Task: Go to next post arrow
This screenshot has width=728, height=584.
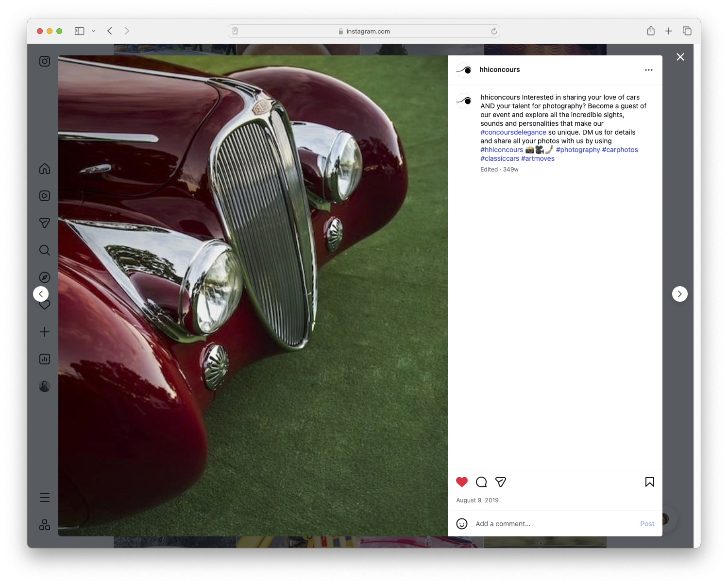Action: pos(680,294)
